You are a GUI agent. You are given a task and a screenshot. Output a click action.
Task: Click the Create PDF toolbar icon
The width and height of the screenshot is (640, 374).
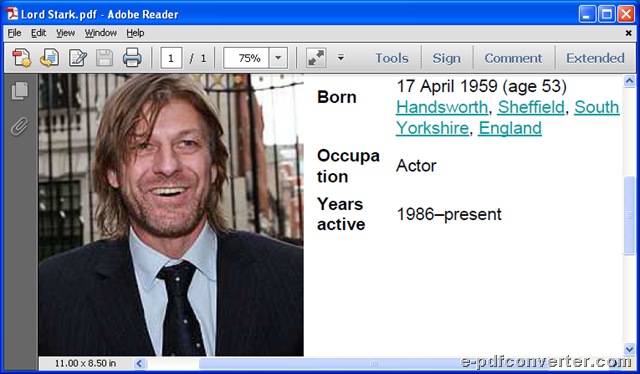(21, 58)
